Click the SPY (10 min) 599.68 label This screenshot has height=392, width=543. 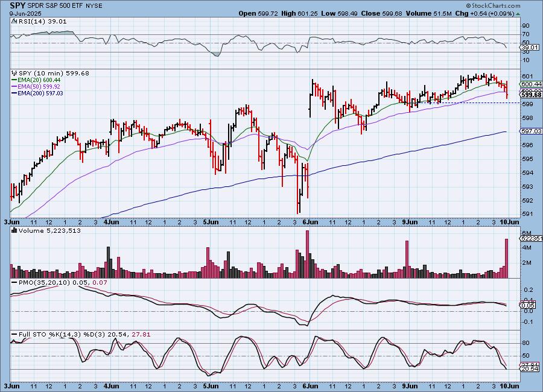54,73
